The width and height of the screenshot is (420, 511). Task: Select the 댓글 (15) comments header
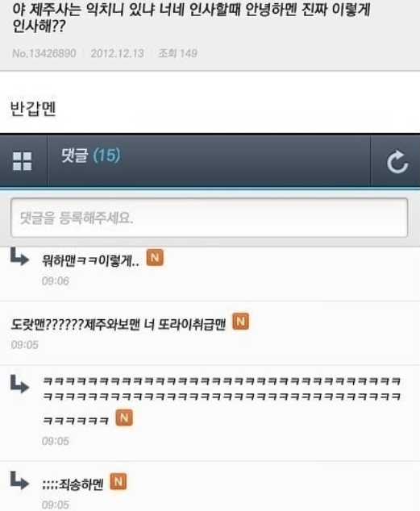point(91,156)
